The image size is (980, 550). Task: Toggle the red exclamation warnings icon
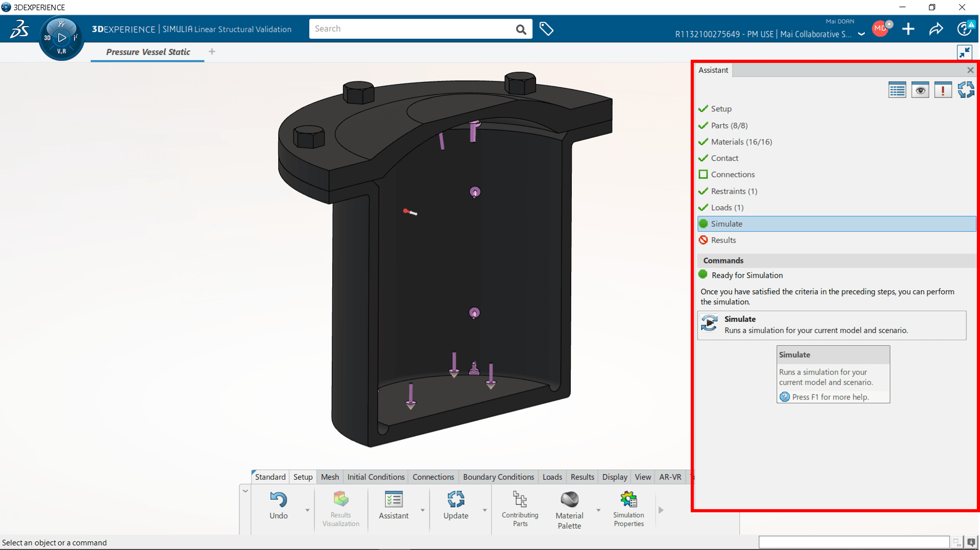pyautogui.click(x=942, y=90)
